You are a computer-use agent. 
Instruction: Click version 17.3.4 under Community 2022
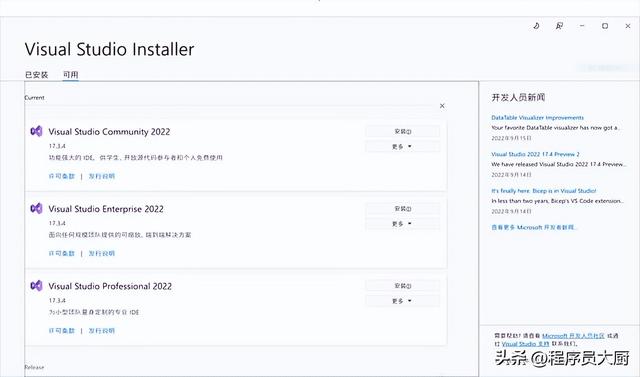57,146
